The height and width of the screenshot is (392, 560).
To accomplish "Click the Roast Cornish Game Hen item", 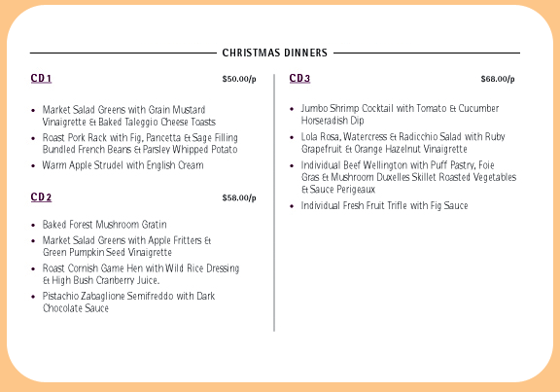I will [x=141, y=274].
